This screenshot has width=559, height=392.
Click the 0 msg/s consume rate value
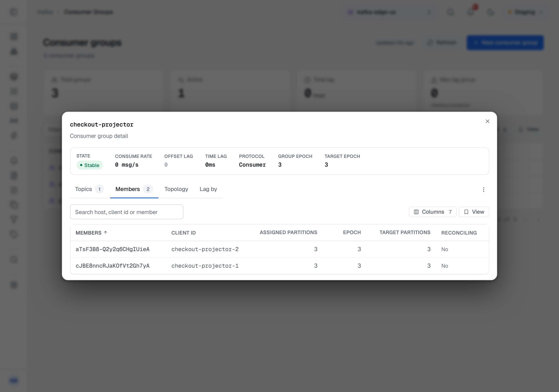127,165
